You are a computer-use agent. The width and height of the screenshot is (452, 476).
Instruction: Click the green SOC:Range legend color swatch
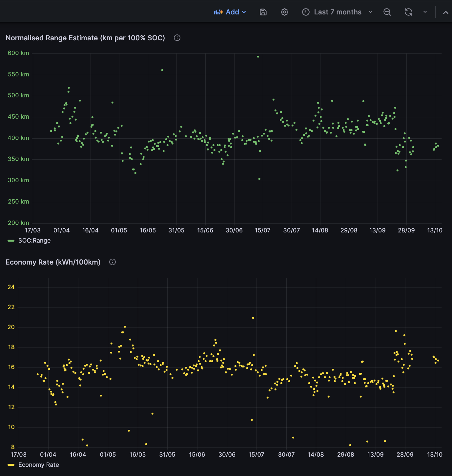(11, 241)
